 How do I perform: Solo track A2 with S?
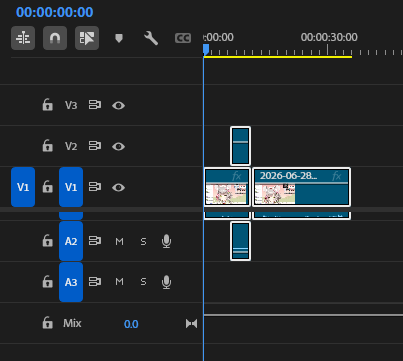point(143,241)
